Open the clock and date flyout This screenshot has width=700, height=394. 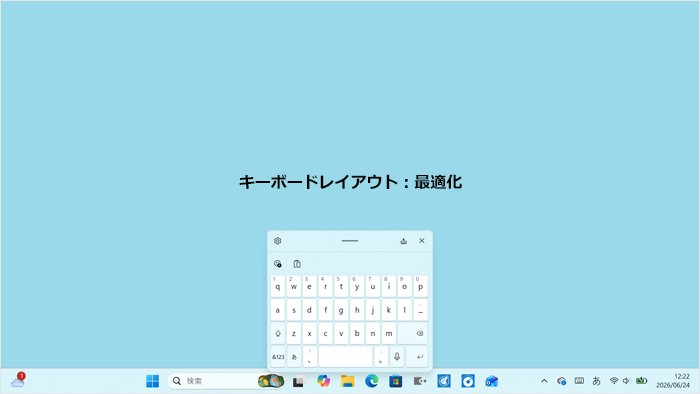tap(673, 381)
